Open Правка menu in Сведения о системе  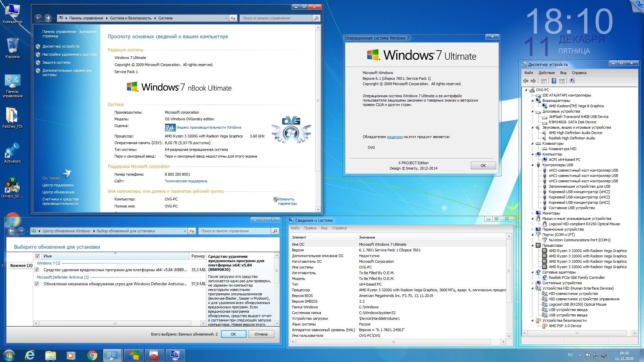click(310, 228)
